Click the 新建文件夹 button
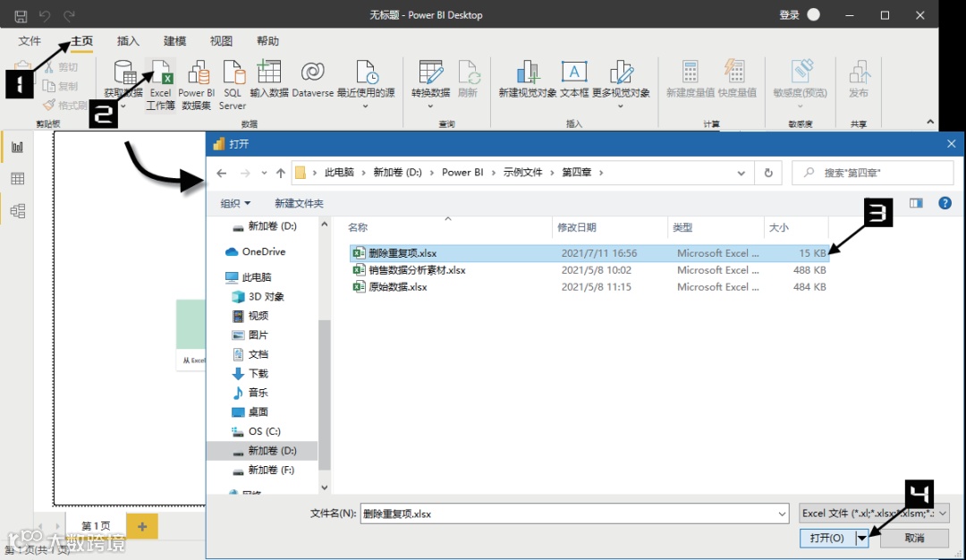The width and height of the screenshot is (966, 560). tap(299, 203)
